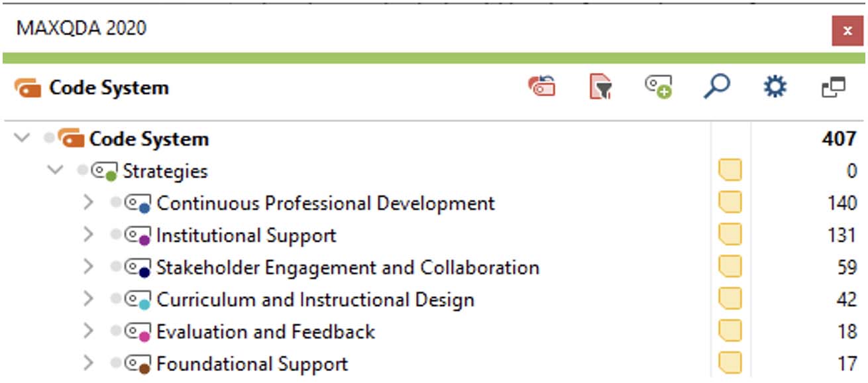
Task: Open the settings gear in Code System panel
Action: pos(775,87)
